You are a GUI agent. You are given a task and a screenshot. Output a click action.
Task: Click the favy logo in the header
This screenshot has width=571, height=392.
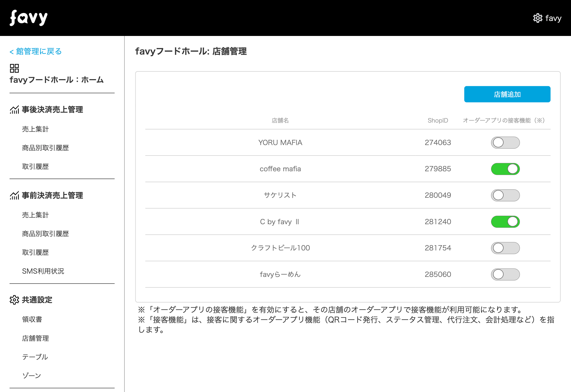[28, 18]
